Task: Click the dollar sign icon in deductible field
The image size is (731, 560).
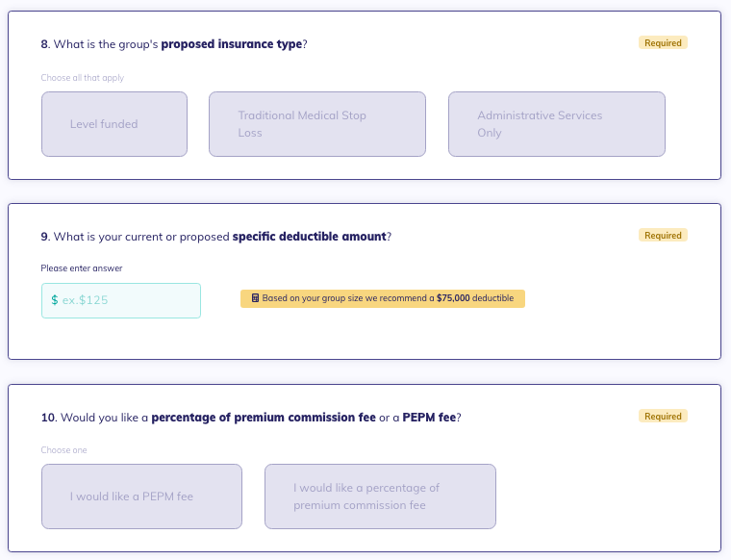Action: [55, 300]
